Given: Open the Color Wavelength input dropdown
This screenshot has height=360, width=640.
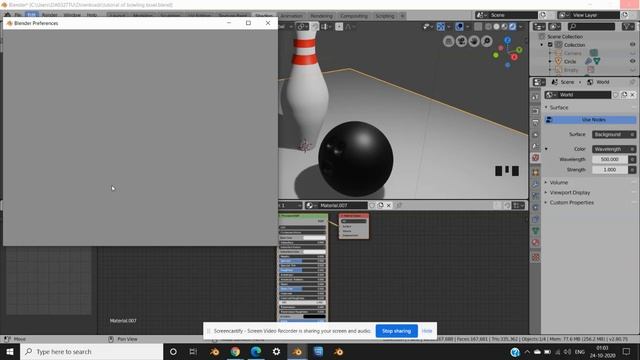Looking at the screenshot, I should [x=614, y=149].
